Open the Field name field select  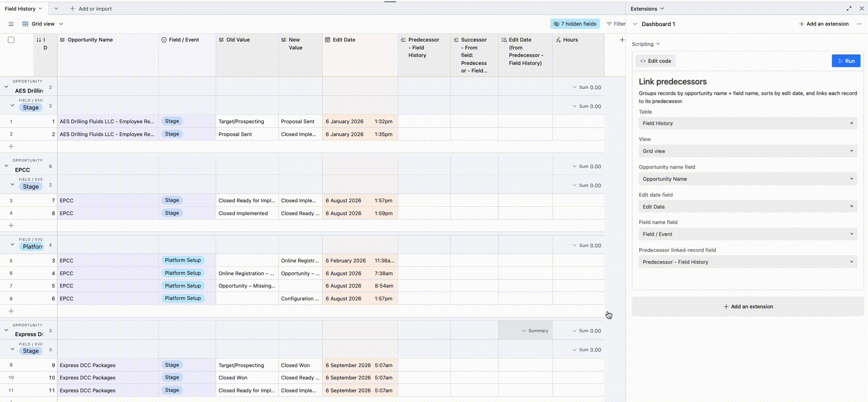pyautogui.click(x=748, y=234)
